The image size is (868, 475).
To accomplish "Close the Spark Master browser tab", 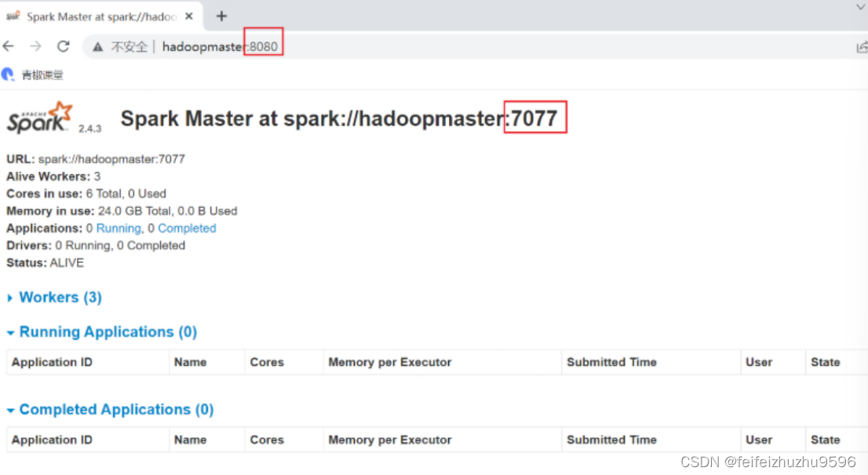I will click(x=189, y=16).
